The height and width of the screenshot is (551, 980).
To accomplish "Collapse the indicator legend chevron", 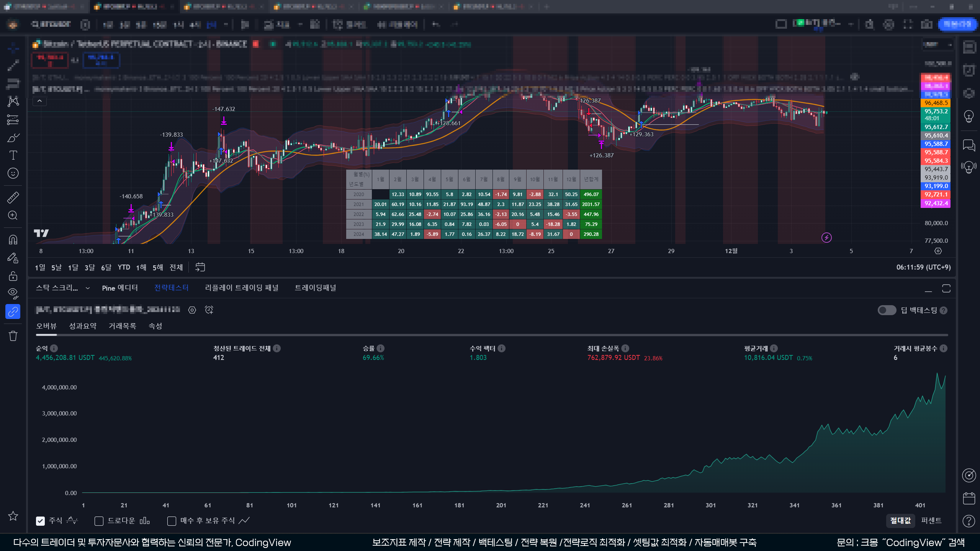I will point(39,101).
